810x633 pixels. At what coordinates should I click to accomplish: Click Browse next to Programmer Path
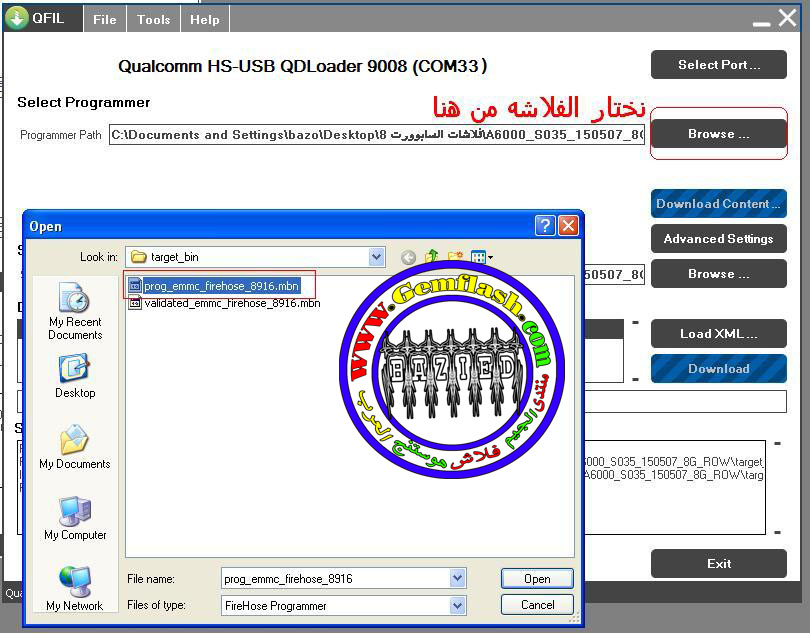pyautogui.click(x=719, y=134)
